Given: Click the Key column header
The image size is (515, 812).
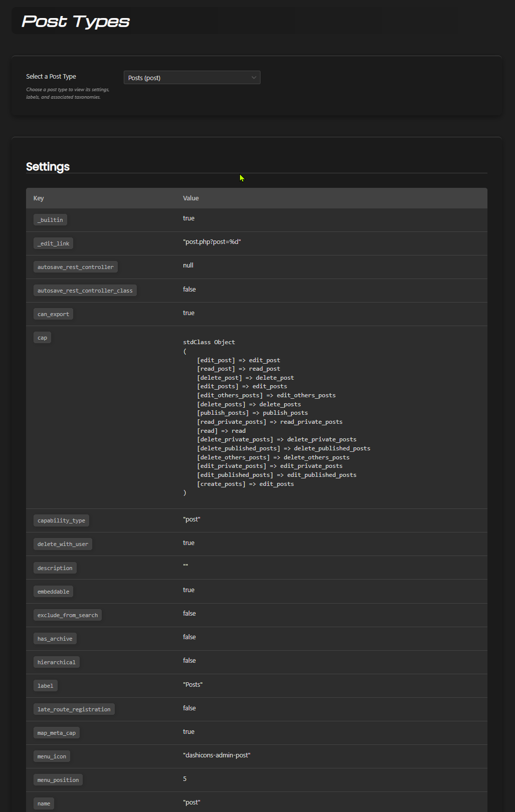Looking at the screenshot, I should 39,198.
